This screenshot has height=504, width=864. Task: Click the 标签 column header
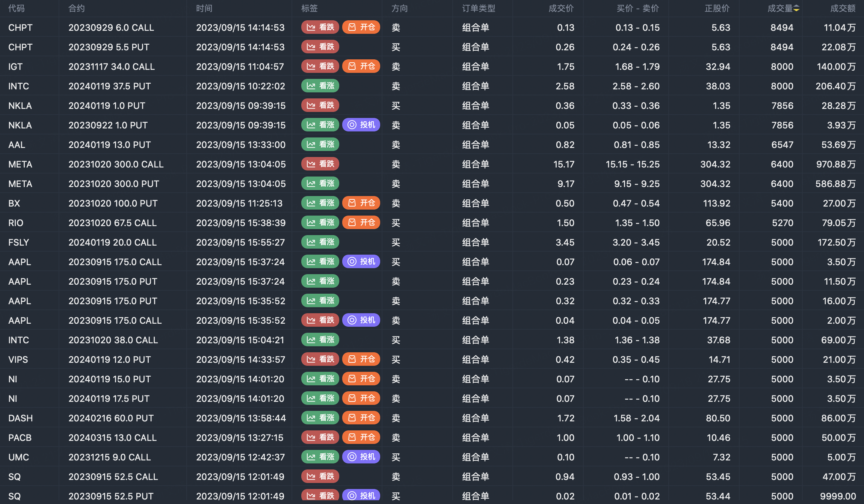point(310,9)
